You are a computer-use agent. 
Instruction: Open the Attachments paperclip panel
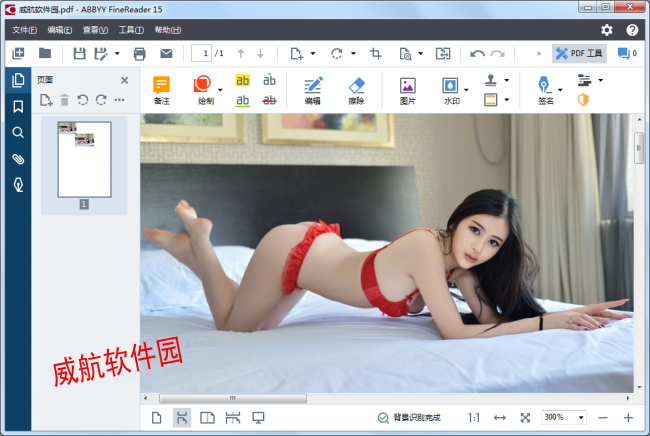pos(17,159)
